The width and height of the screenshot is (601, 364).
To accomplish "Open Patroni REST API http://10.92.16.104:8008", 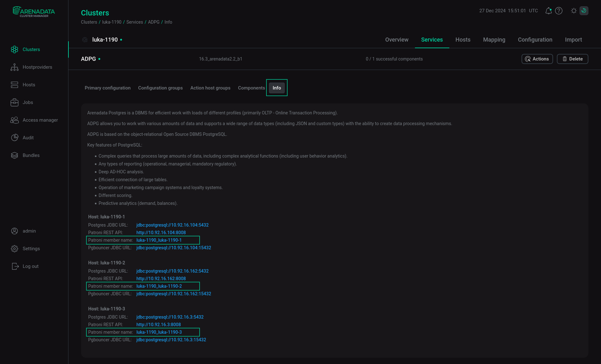I will (x=161, y=233).
